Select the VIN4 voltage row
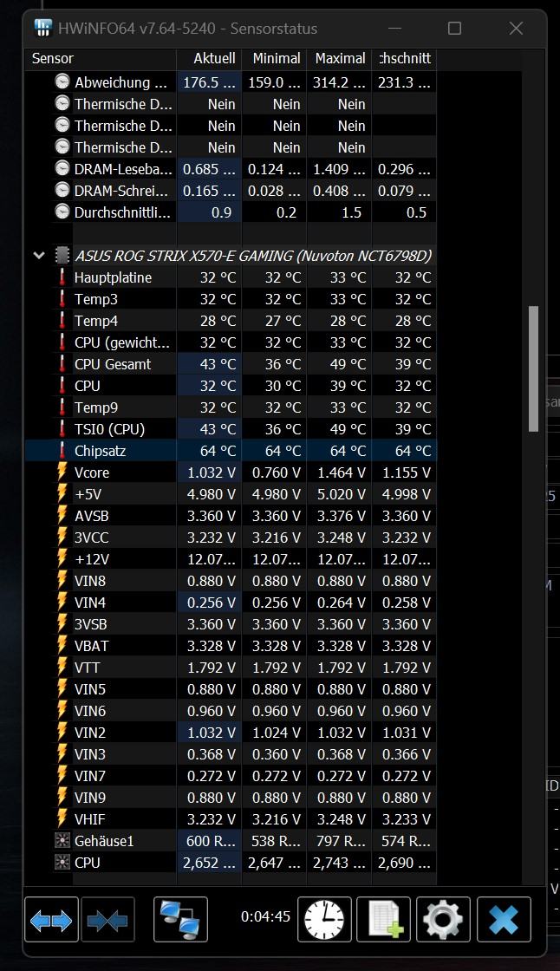Viewport: 560px width, 971px height. point(231,603)
